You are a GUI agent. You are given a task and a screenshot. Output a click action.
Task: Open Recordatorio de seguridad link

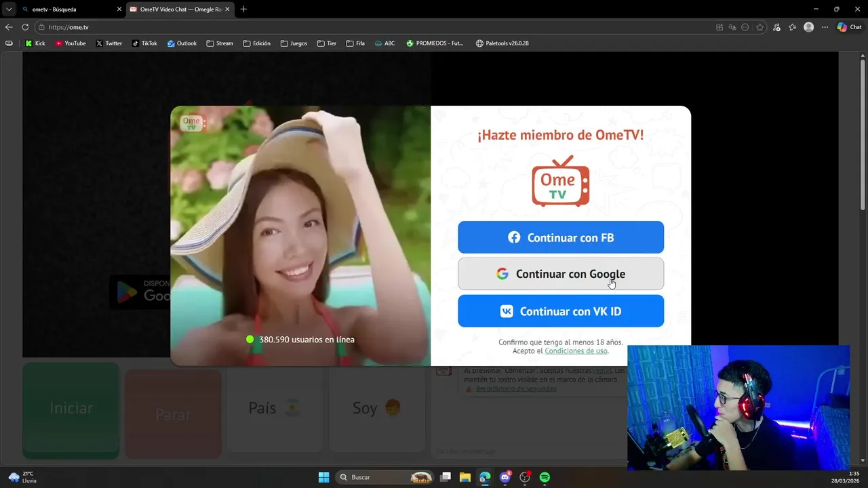[x=516, y=389]
